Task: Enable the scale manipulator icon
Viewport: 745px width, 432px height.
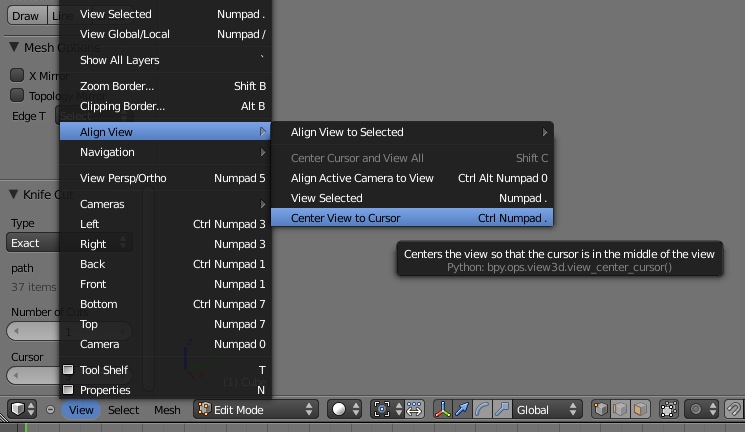Action: click(502, 409)
